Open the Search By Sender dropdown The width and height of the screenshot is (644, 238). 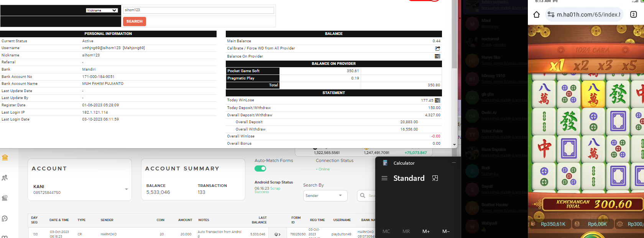[x=325, y=196]
